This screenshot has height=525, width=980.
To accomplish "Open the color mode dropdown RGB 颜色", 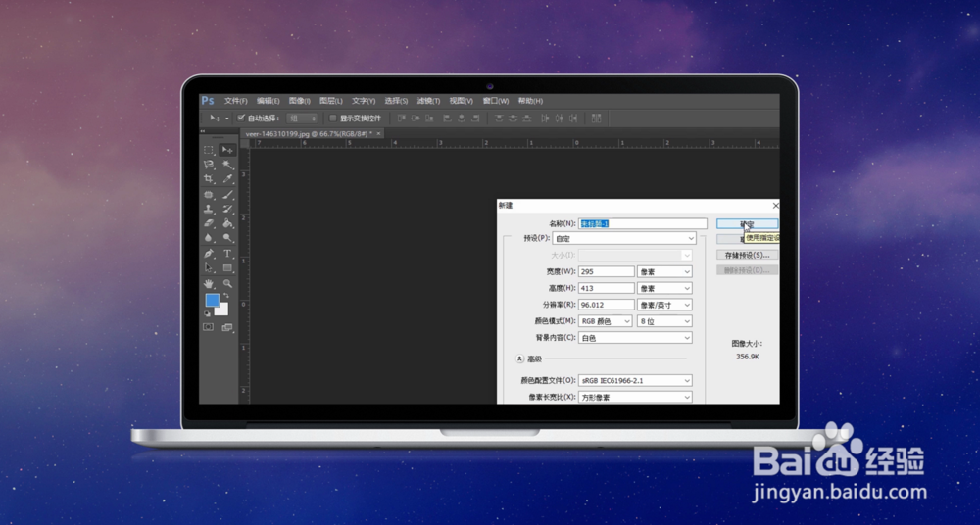I will click(x=606, y=321).
